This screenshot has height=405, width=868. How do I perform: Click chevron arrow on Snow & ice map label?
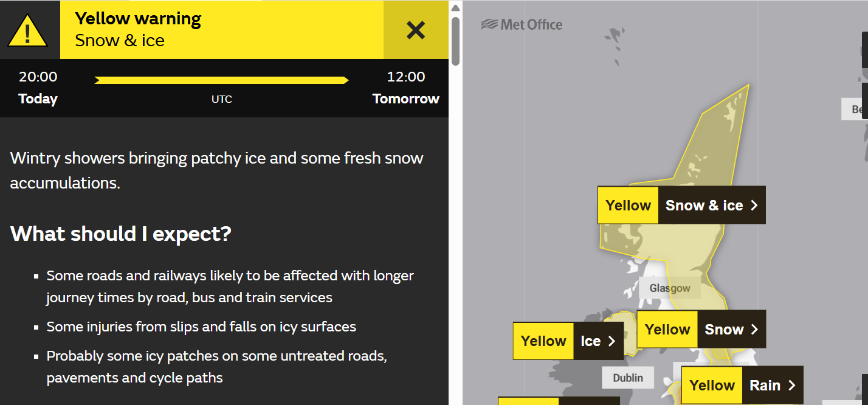754,206
